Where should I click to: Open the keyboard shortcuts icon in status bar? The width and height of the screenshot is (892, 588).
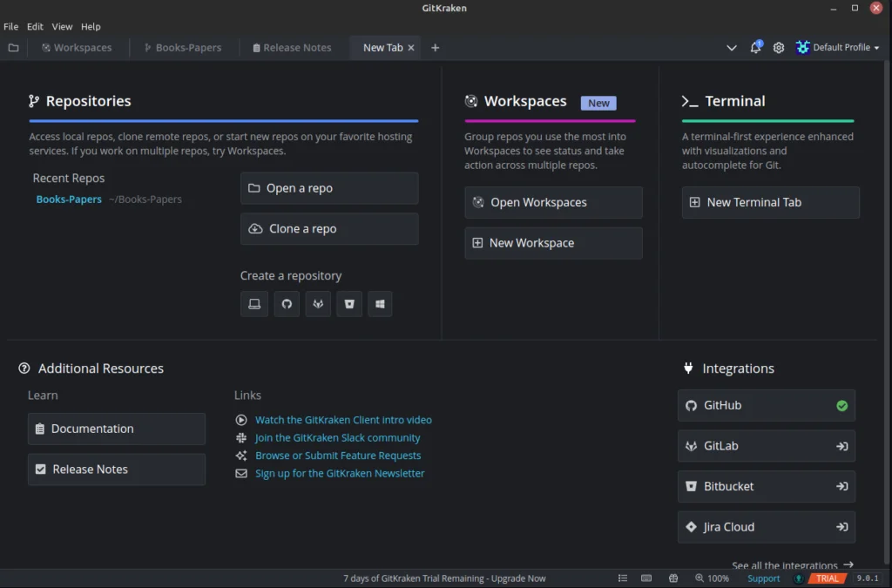(646, 578)
